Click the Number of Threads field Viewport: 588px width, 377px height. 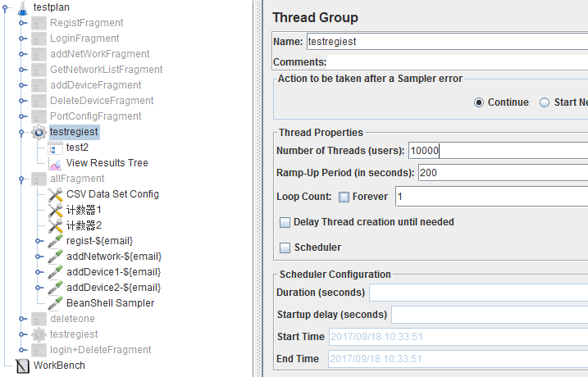[499, 151]
